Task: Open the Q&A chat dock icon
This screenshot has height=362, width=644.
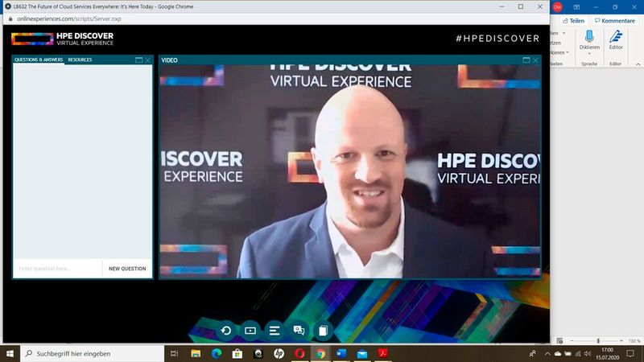Action: tap(299, 331)
